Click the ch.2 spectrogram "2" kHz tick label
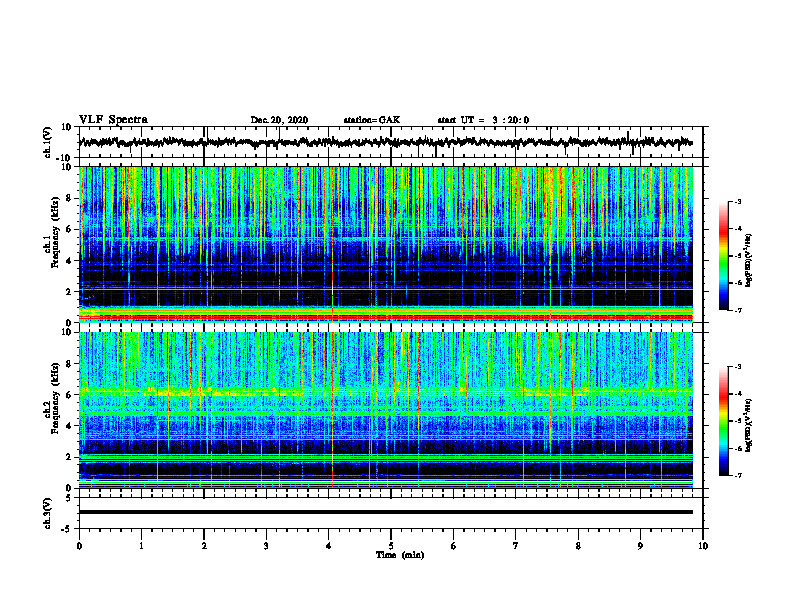Viewport: 792px width, 612px height. 70,457
